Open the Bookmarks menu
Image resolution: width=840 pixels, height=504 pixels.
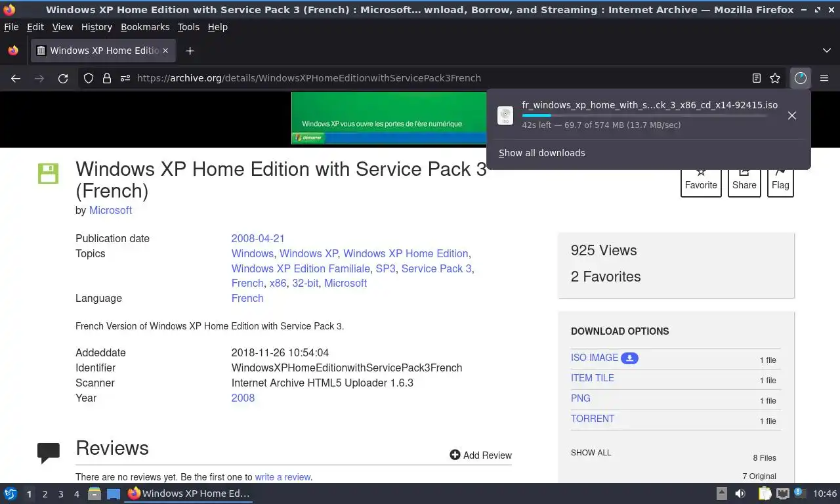145,27
